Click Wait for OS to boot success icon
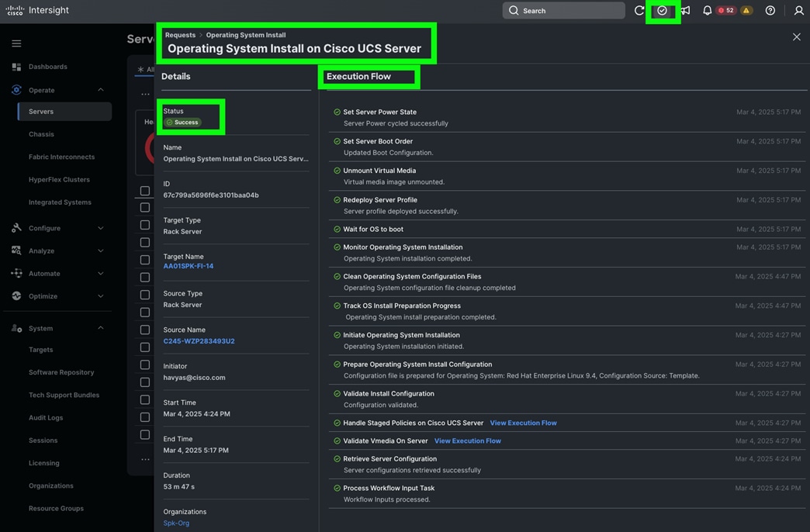Screen dimensions: 810x532 tap(337, 229)
